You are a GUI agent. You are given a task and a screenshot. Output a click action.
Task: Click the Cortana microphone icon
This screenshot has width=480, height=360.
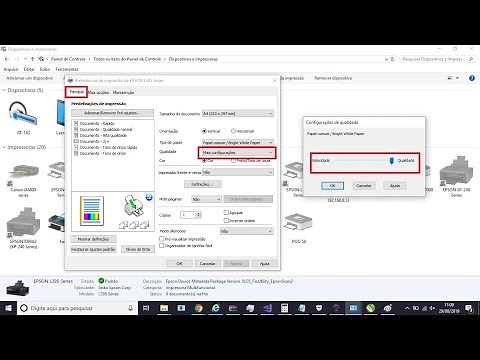click(x=130, y=308)
